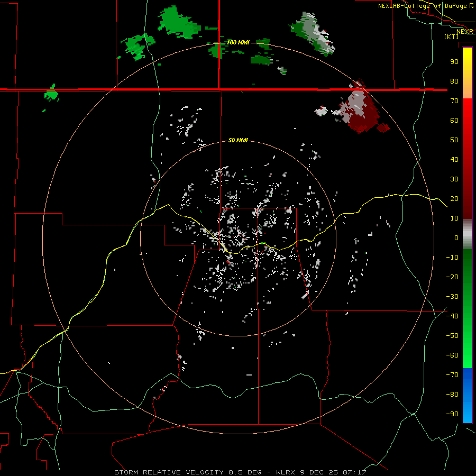Viewport: 476px width, 476px height.
Task: Select the -20 value on the velocity scale
Action: (452, 277)
